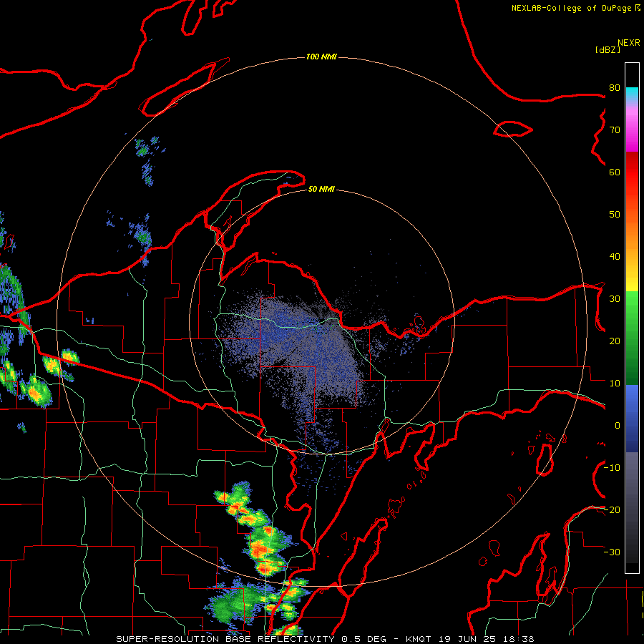The height and width of the screenshot is (644, 644).
Task: Click the 'KMQT' station identifier in the caption
Action: point(418,639)
